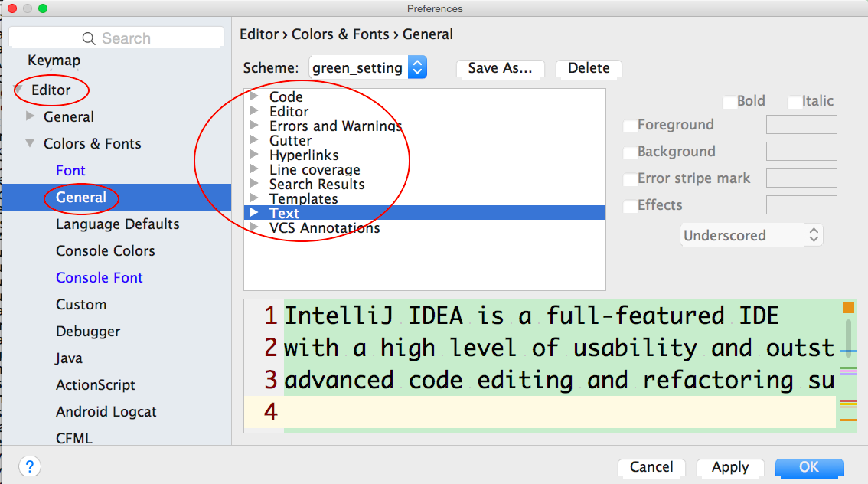The height and width of the screenshot is (484, 868).
Task: Click the Foreground color swatch
Action: (801, 125)
